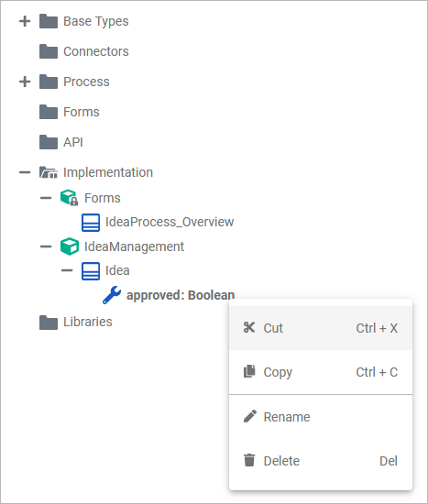Select the Libraries folder
Screen dimensions: 428x504
click(x=76, y=322)
